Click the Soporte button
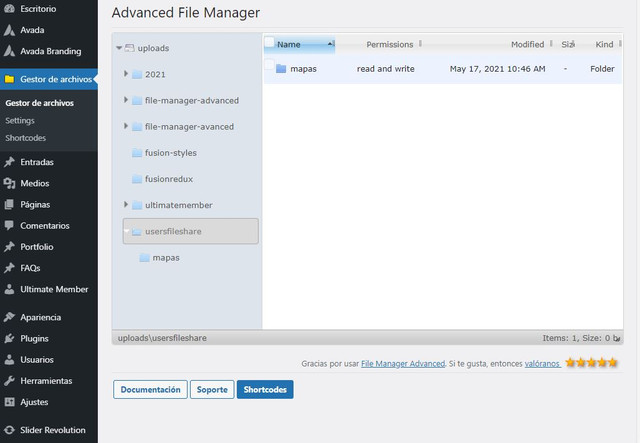Viewport: 640px width, 443px height. pyautogui.click(x=212, y=390)
